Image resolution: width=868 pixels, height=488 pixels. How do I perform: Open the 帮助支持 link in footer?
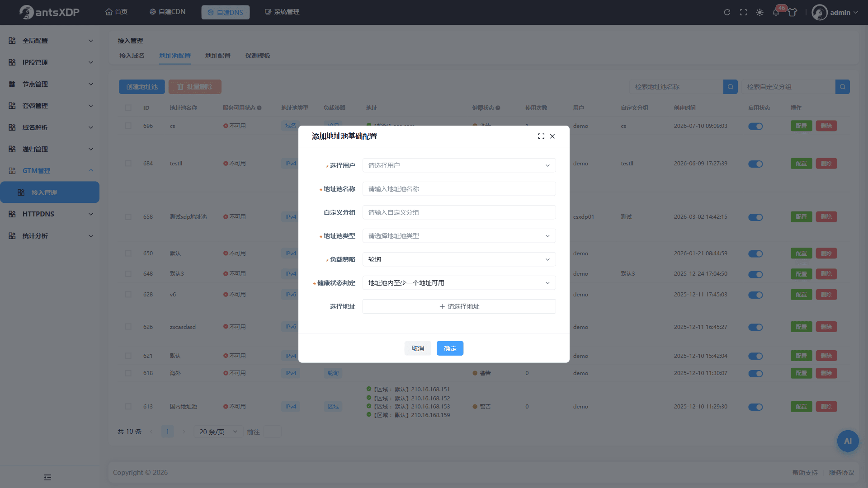coord(805,473)
